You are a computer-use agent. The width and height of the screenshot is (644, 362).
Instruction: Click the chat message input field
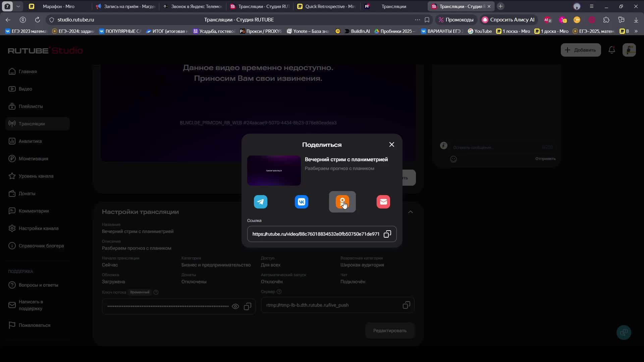pyautogui.click(x=496, y=147)
